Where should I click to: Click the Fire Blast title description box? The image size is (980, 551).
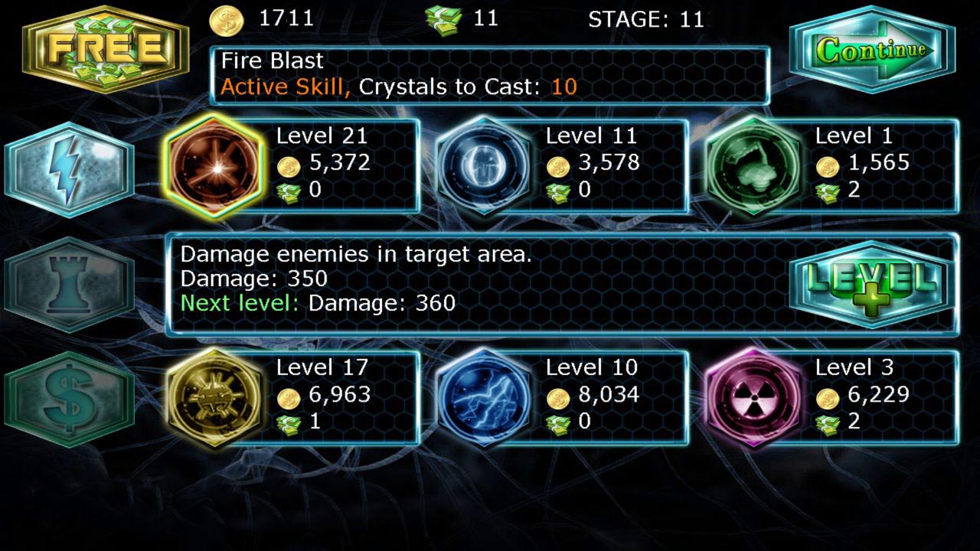[490, 75]
